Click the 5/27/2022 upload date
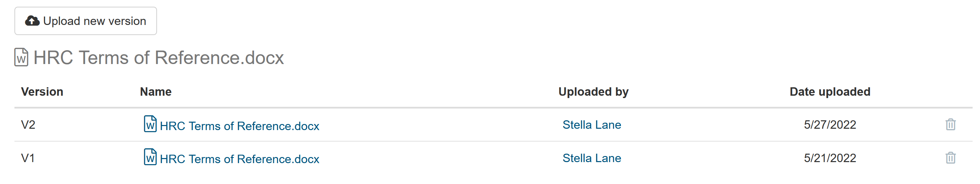 (x=830, y=125)
